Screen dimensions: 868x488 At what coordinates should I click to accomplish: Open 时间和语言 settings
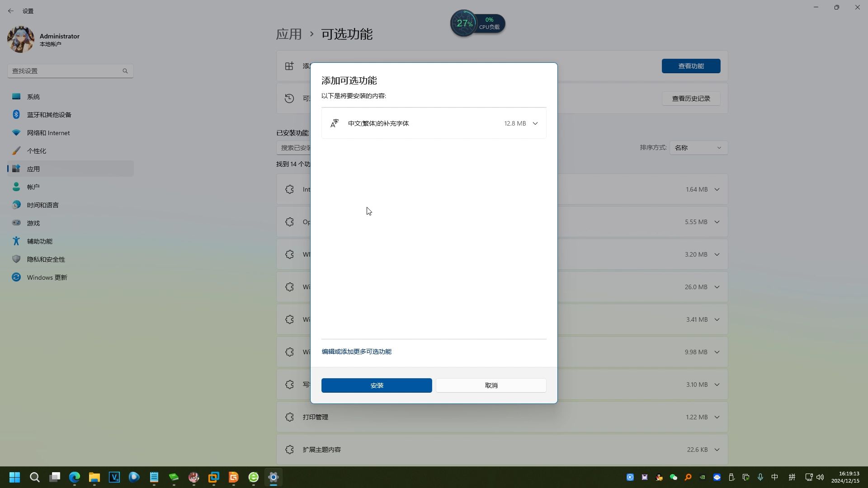pyautogui.click(x=42, y=205)
